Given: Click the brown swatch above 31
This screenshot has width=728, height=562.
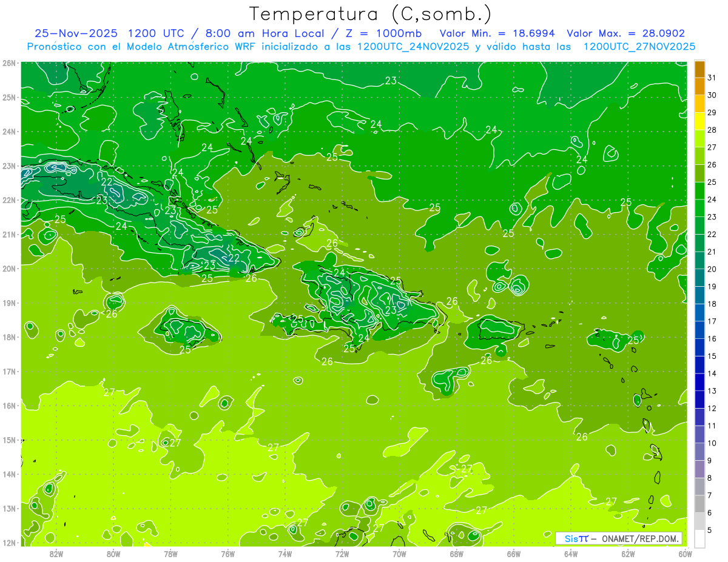Looking at the screenshot, I should (699, 69).
